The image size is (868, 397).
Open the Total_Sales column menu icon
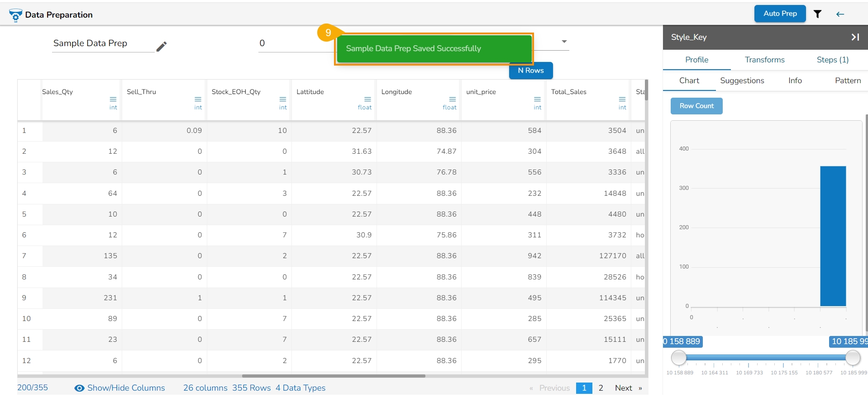(622, 99)
